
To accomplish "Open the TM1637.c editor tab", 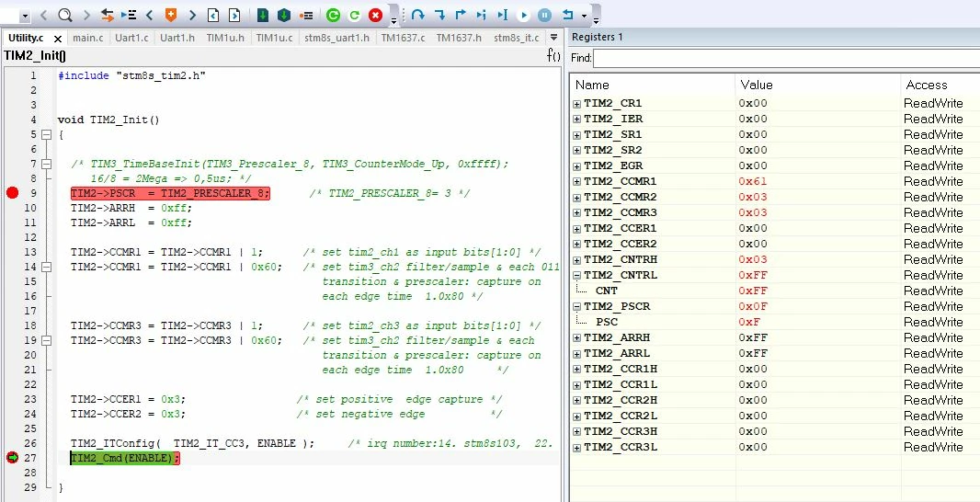I will point(404,38).
